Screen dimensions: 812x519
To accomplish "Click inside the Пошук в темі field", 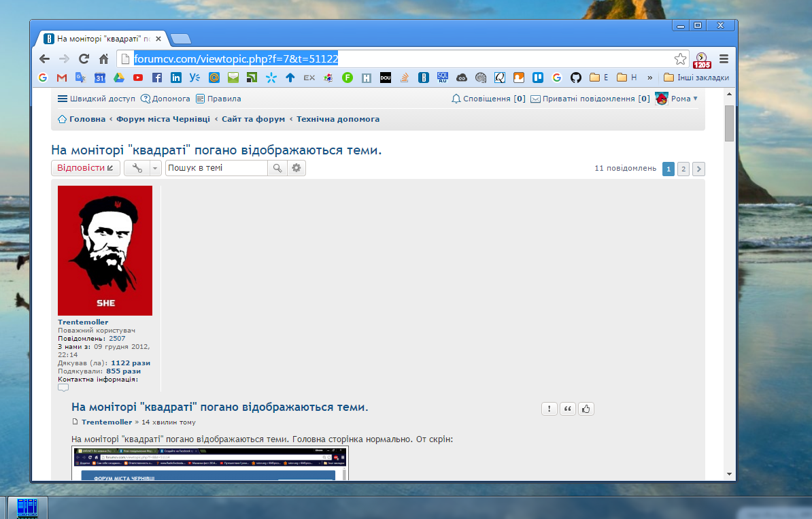I will pyautogui.click(x=216, y=168).
